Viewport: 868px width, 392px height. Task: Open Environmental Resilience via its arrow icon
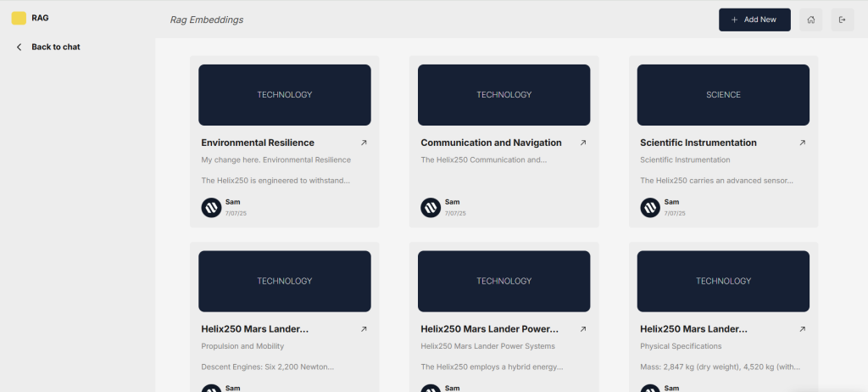coord(364,143)
